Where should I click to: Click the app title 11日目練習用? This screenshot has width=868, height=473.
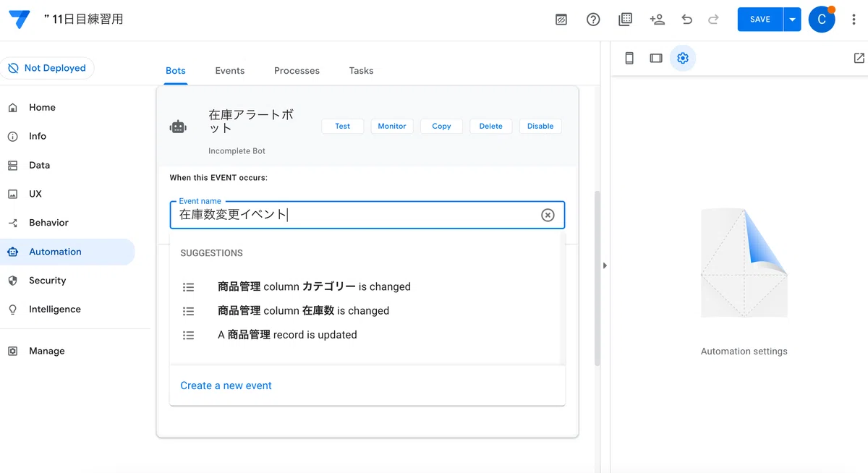[88, 20]
